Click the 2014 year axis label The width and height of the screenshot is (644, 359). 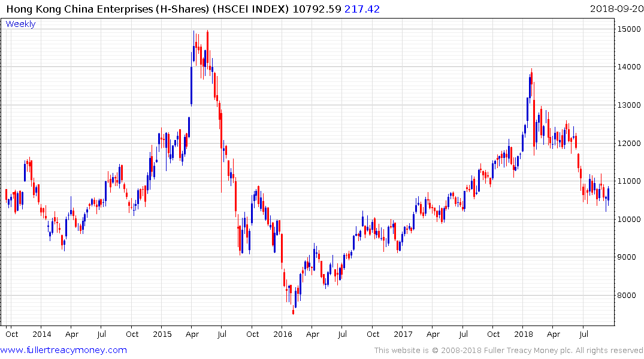42,334
